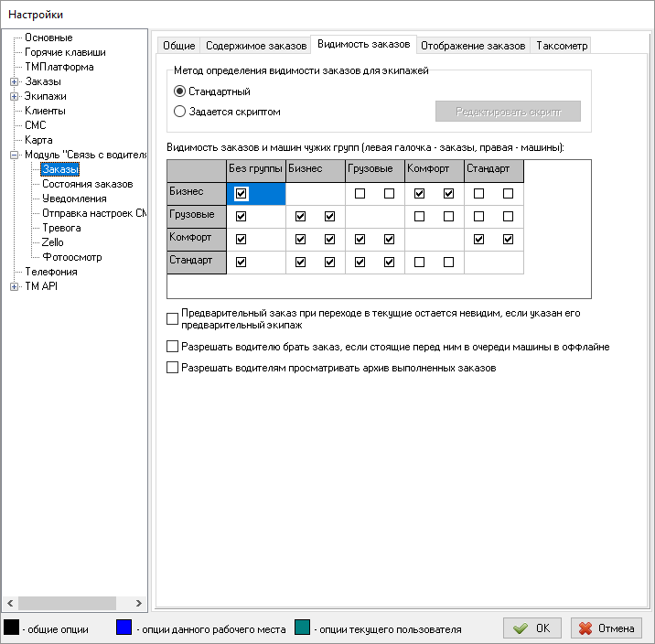Toggle Бизнес row Без группы checkbox

tap(241, 193)
